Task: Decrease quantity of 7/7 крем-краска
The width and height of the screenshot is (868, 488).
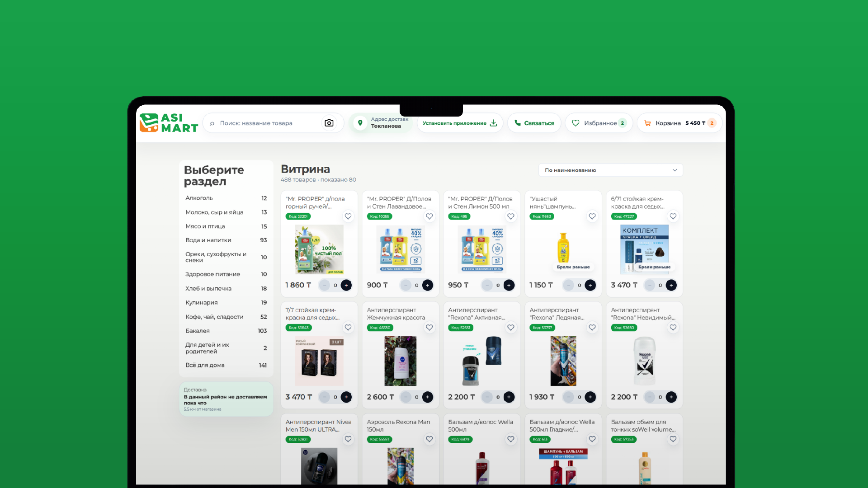Action: [x=325, y=397]
